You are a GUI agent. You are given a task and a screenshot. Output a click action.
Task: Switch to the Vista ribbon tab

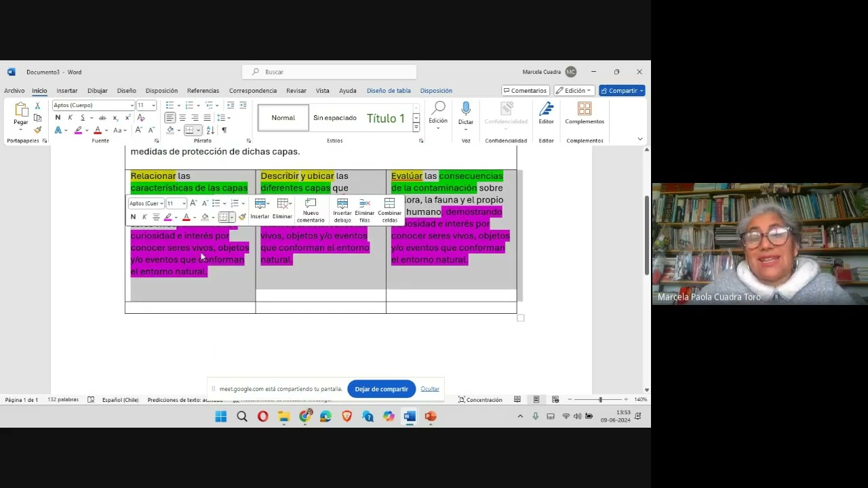click(323, 90)
